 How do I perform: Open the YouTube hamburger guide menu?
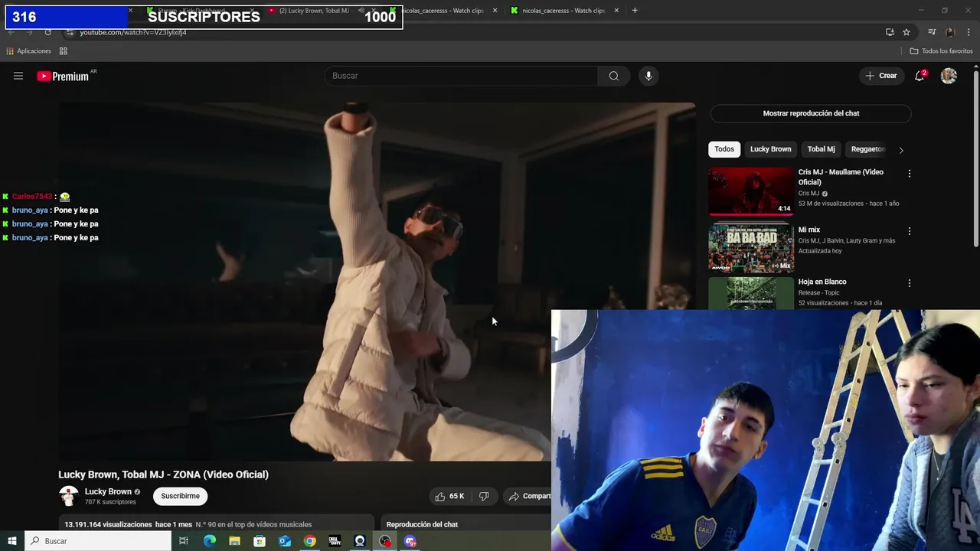point(18,76)
